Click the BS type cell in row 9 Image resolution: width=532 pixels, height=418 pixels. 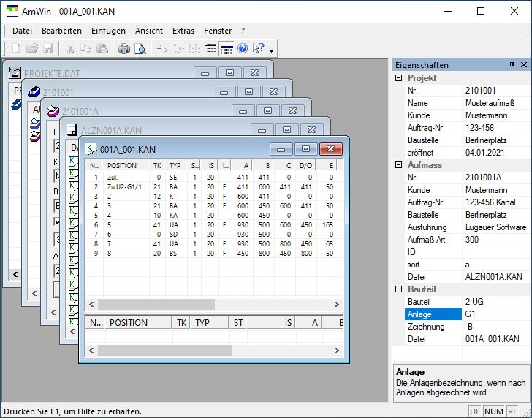tap(173, 253)
